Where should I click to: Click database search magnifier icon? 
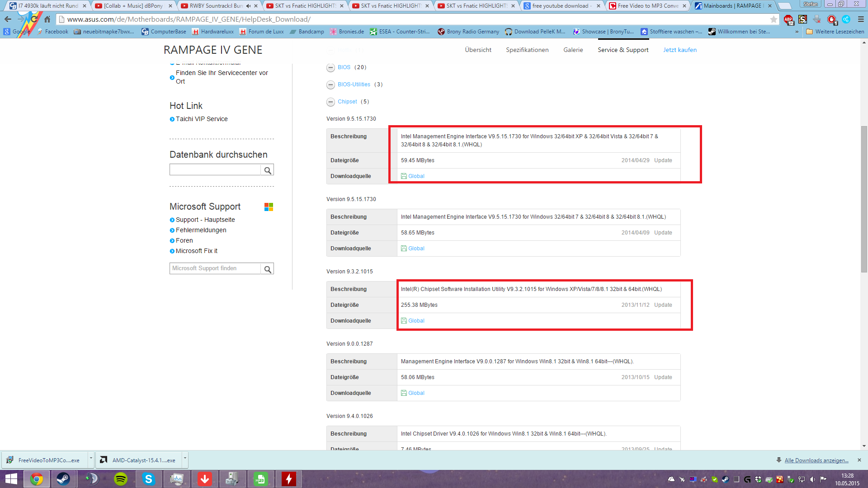point(268,170)
